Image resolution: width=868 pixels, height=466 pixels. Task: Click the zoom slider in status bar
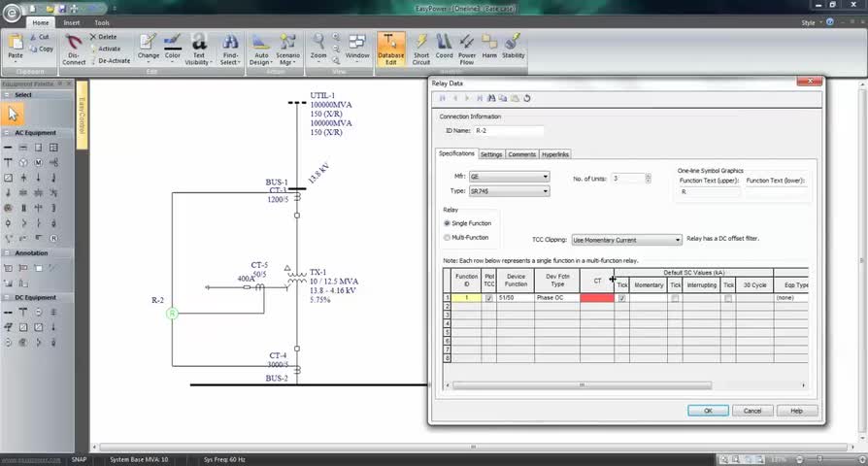pyautogui.click(x=819, y=459)
